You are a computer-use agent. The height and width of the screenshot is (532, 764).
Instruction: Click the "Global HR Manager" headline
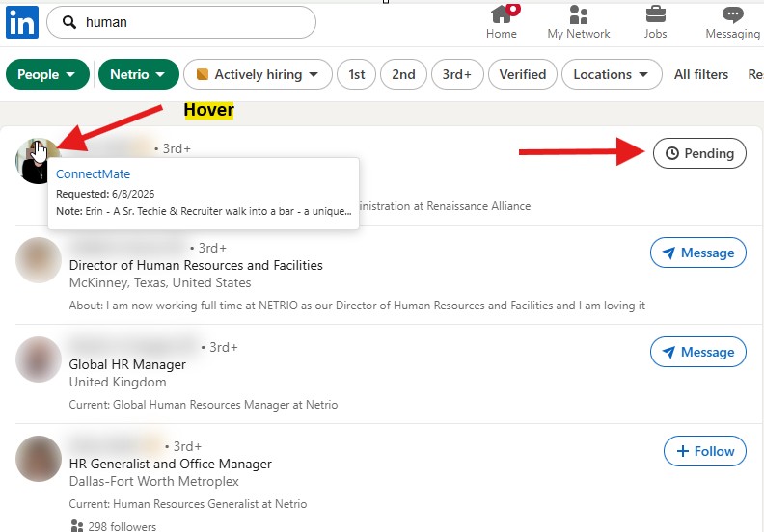[x=127, y=364]
